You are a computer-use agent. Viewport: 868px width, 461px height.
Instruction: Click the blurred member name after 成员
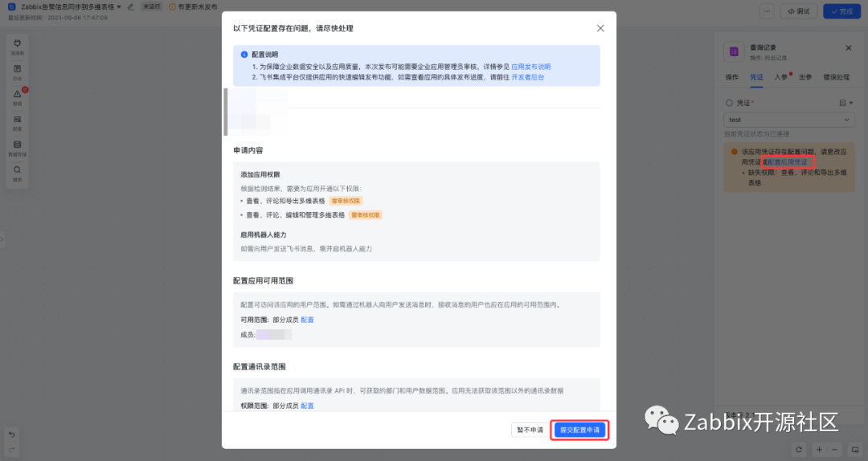pos(273,334)
